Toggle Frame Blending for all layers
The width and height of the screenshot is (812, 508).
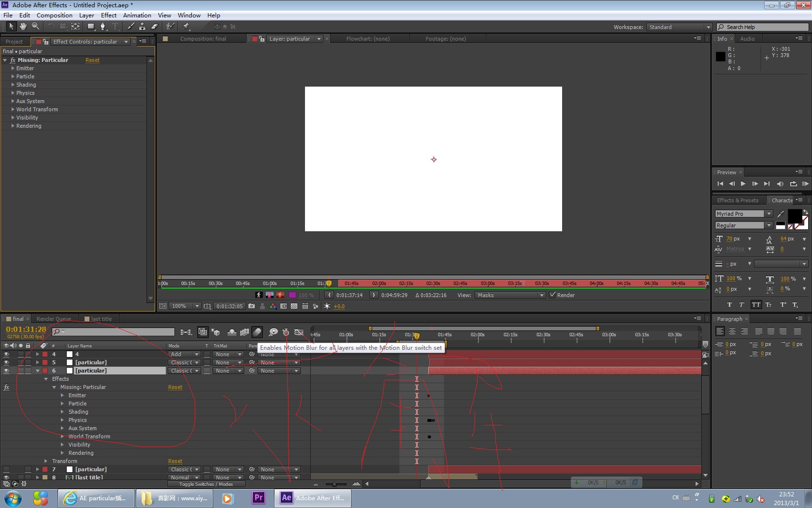click(245, 332)
